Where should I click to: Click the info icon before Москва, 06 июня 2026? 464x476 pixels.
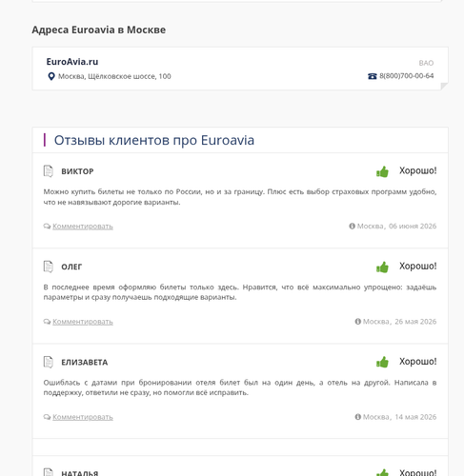point(352,226)
